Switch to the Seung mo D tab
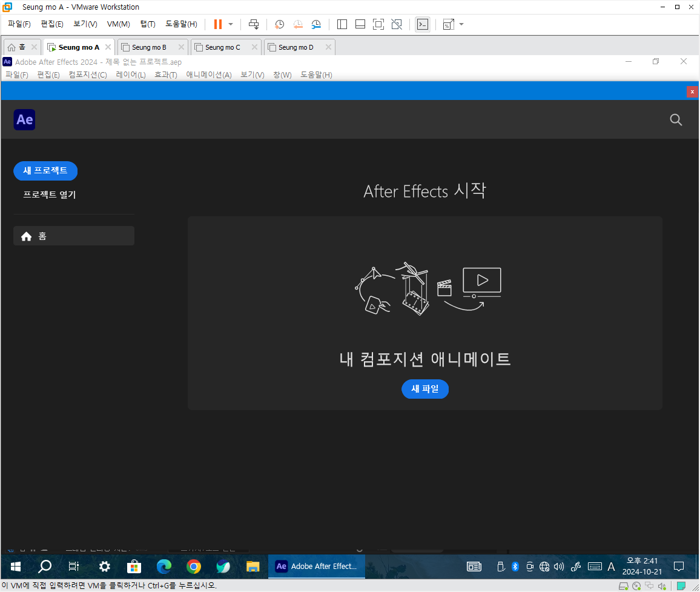Viewport: 700px width, 592px height. click(x=296, y=47)
